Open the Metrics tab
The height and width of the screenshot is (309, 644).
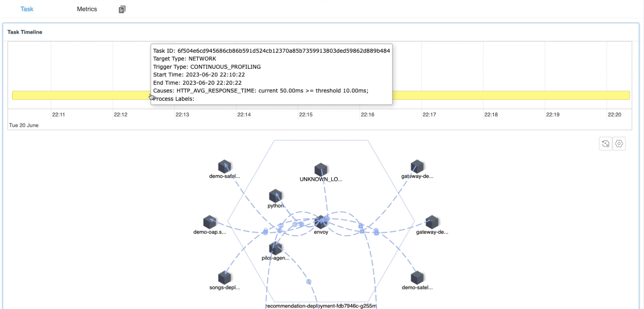87,9
